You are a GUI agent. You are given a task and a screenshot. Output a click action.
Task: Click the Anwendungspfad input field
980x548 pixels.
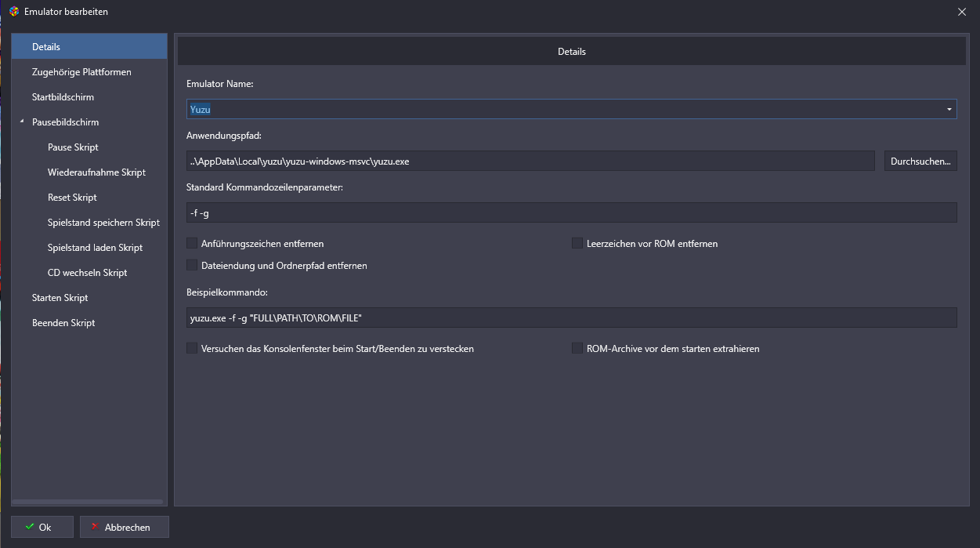(530, 161)
